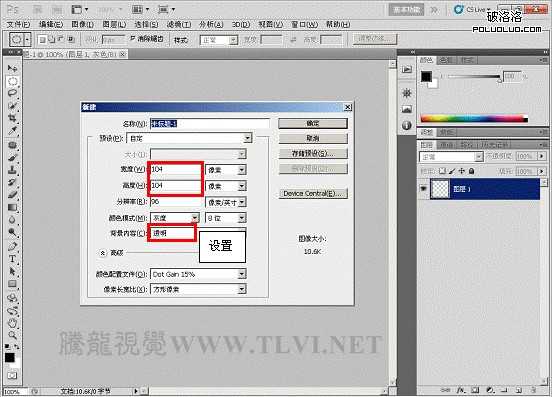The width and height of the screenshot is (552, 397).
Task: Click the Save Preset (存储预设) button
Action: [313, 153]
